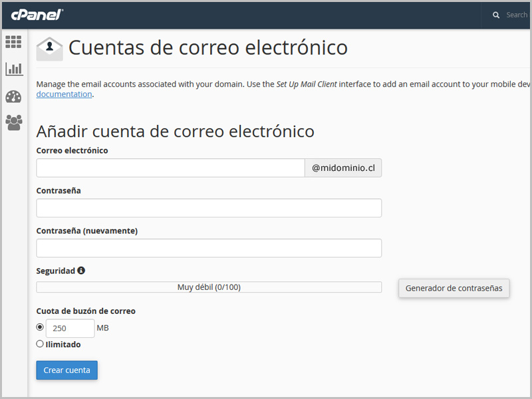Select the Ilimitado quota option
Screen dimensions: 532x399
tap(40, 344)
